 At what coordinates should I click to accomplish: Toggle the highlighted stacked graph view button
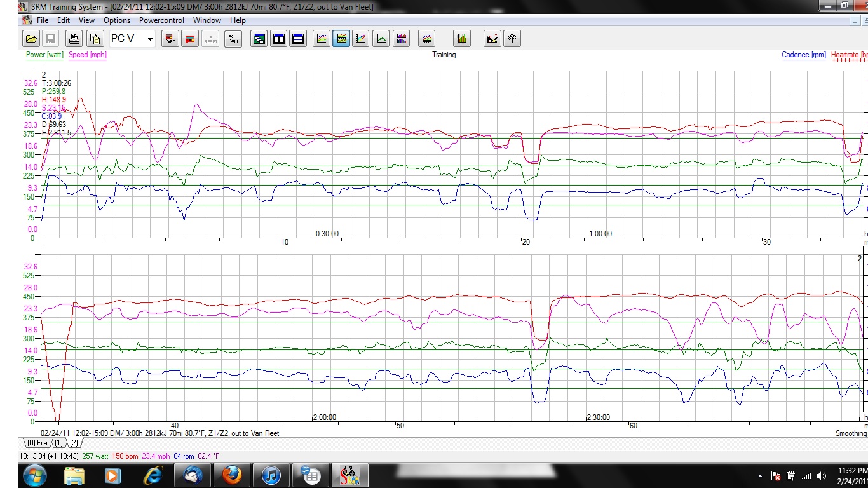341,39
